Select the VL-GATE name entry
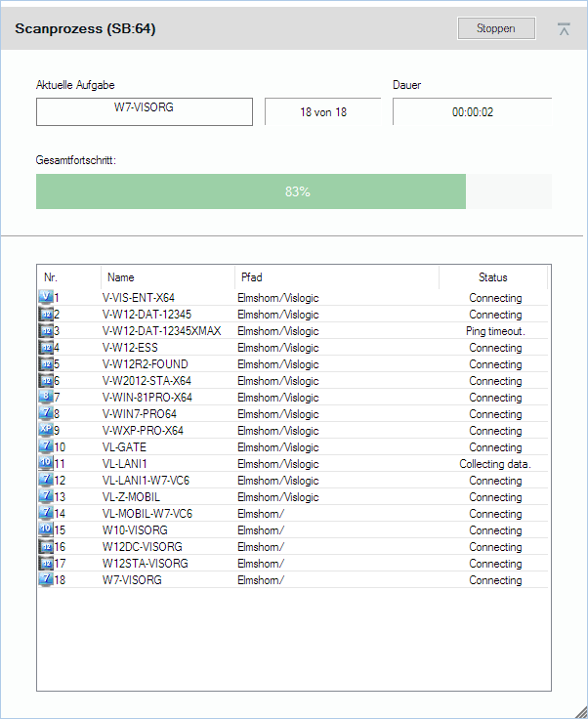 [x=124, y=447]
